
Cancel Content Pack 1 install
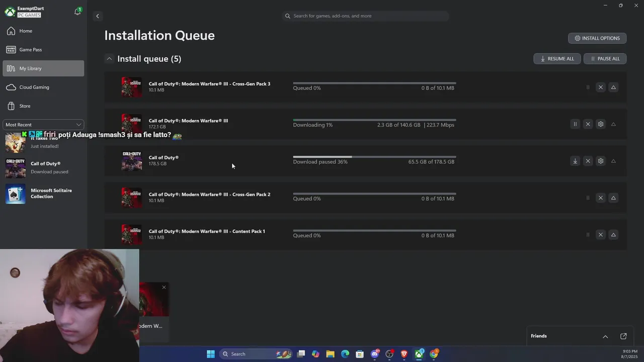(x=600, y=235)
